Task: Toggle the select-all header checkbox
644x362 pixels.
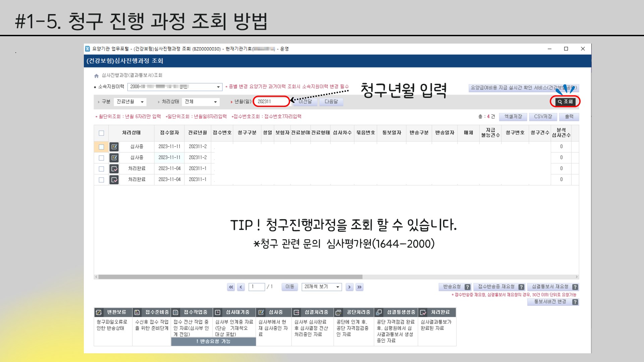Action: (x=101, y=133)
